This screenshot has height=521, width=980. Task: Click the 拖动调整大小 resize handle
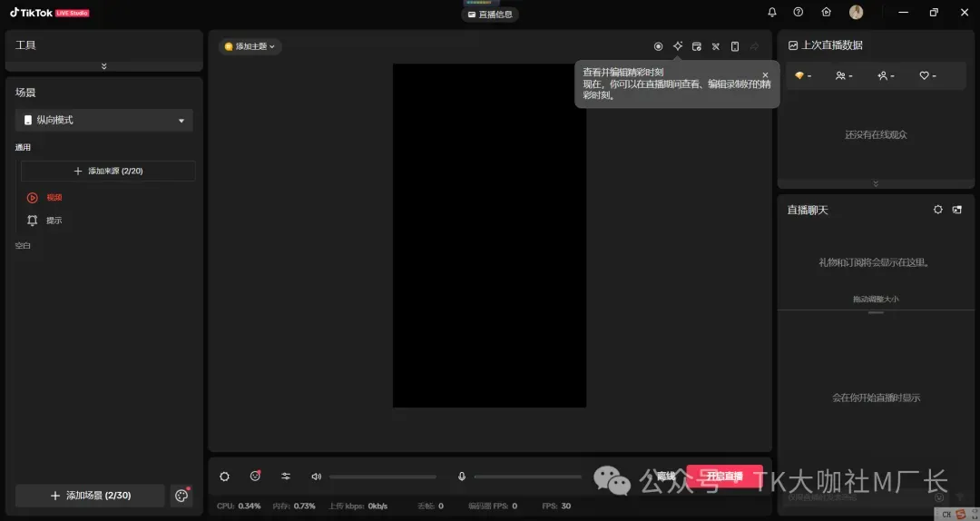tap(876, 312)
